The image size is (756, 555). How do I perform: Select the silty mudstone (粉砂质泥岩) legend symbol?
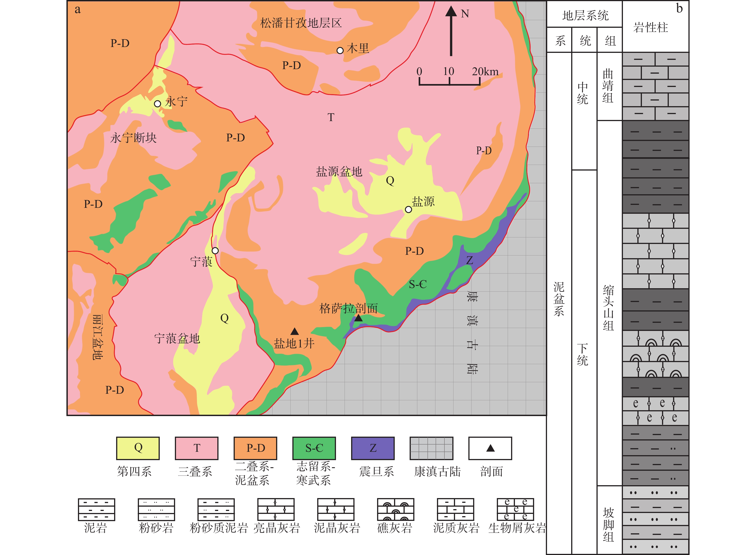coord(216,509)
